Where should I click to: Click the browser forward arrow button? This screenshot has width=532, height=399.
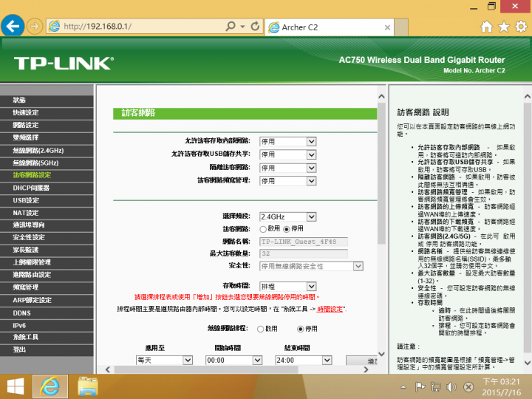(35, 27)
